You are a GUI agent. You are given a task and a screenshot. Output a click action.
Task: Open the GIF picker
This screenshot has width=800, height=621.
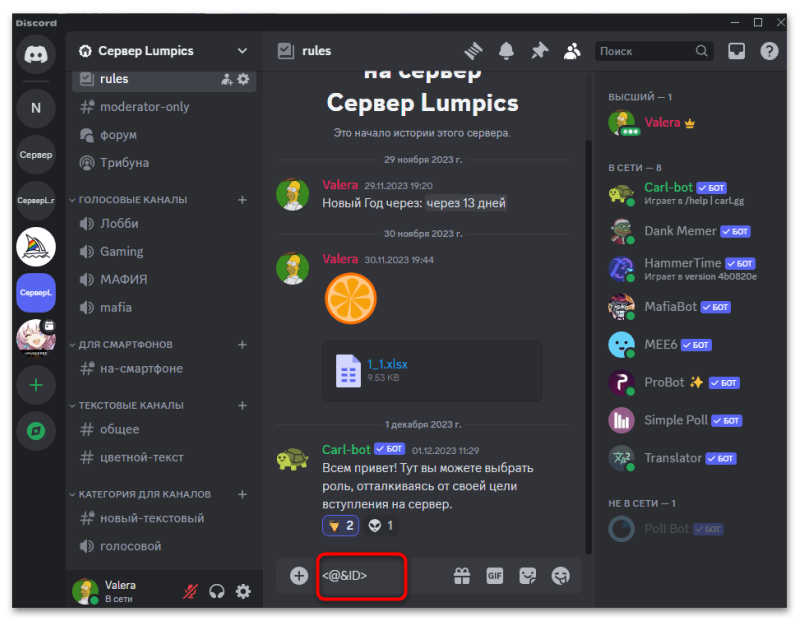point(494,576)
